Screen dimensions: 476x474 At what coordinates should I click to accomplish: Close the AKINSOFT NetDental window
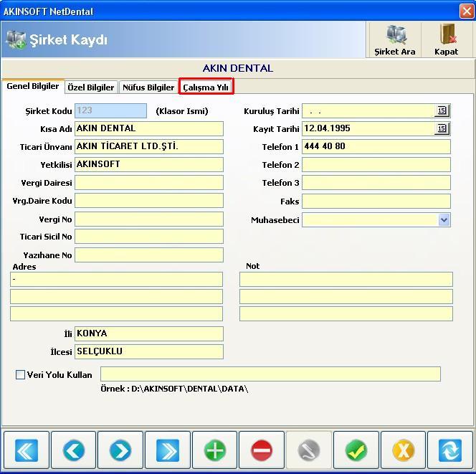[467, 11]
